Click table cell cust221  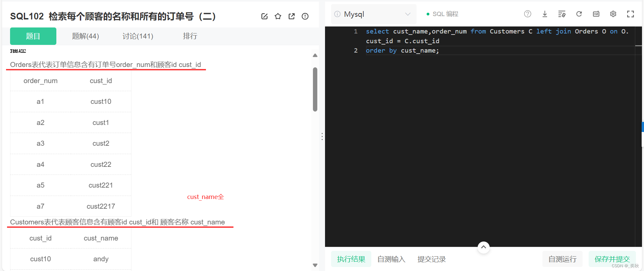(101, 185)
